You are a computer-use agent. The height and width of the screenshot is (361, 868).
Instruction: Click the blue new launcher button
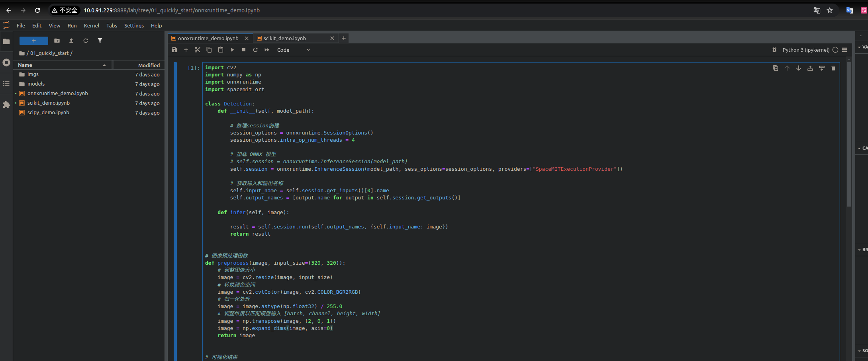point(34,41)
